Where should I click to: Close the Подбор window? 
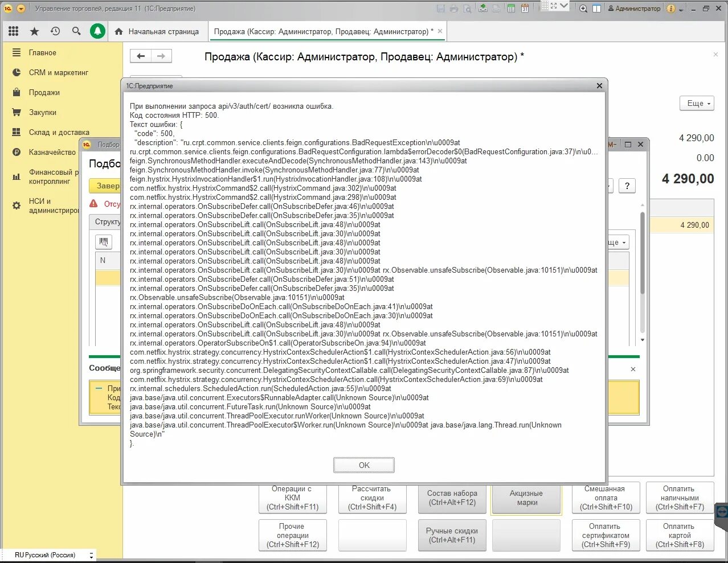pyautogui.click(x=640, y=145)
